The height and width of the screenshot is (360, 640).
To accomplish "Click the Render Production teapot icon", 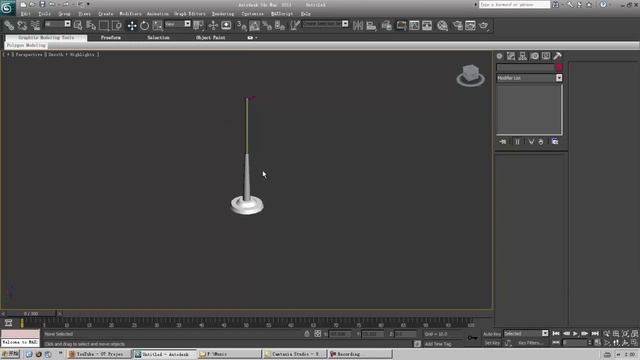I will 484,26.
